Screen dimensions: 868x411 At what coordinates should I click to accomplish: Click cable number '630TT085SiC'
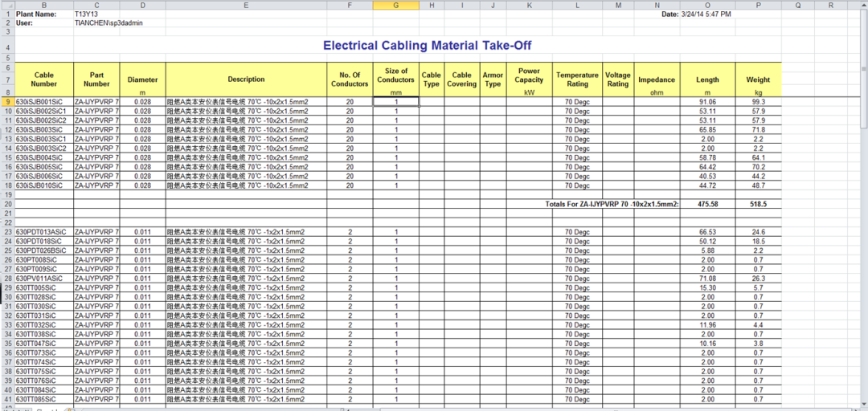tap(36, 399)
